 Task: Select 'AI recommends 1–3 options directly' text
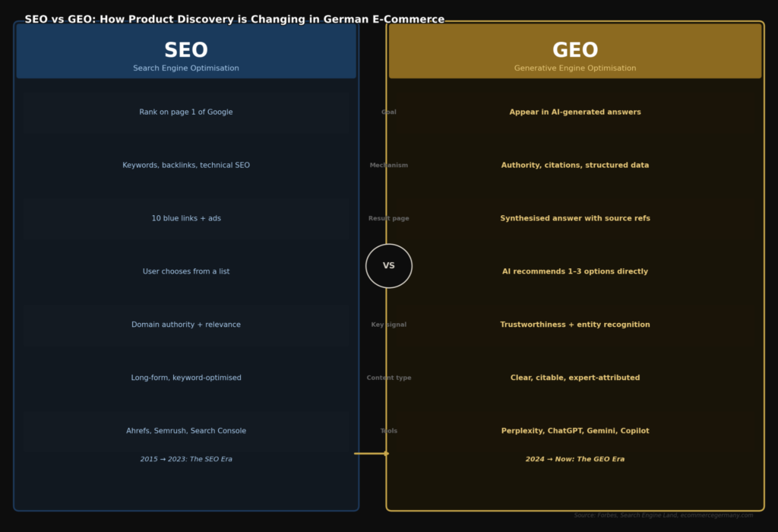point(575,272)
